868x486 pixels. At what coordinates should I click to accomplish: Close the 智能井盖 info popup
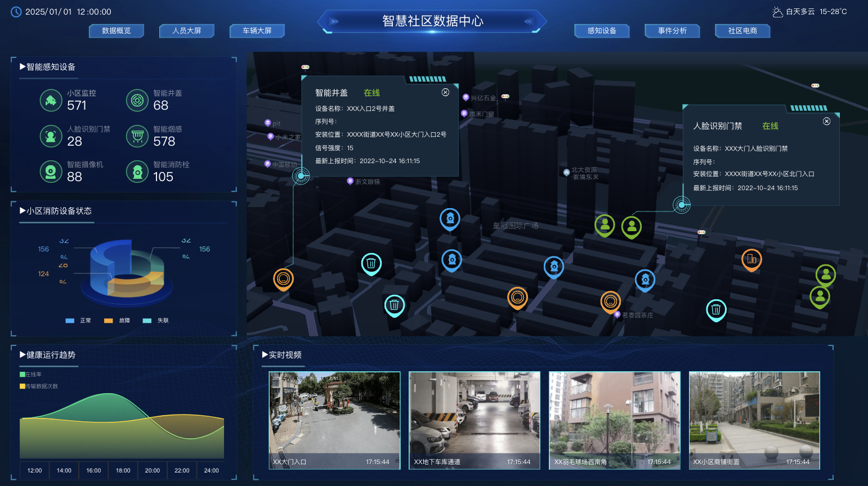pos(445,92)
